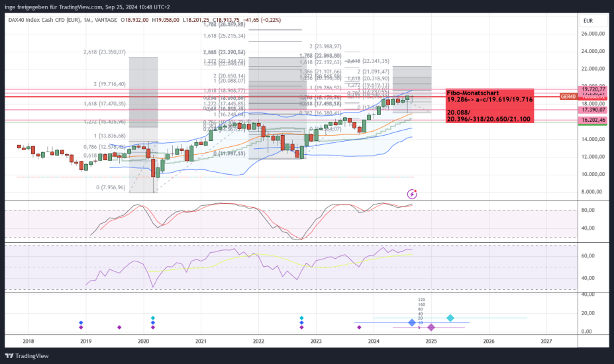This screenshot has width=614, height=364.
Task: Click the EUR currency label on price axis
Action: click(588, 21)
